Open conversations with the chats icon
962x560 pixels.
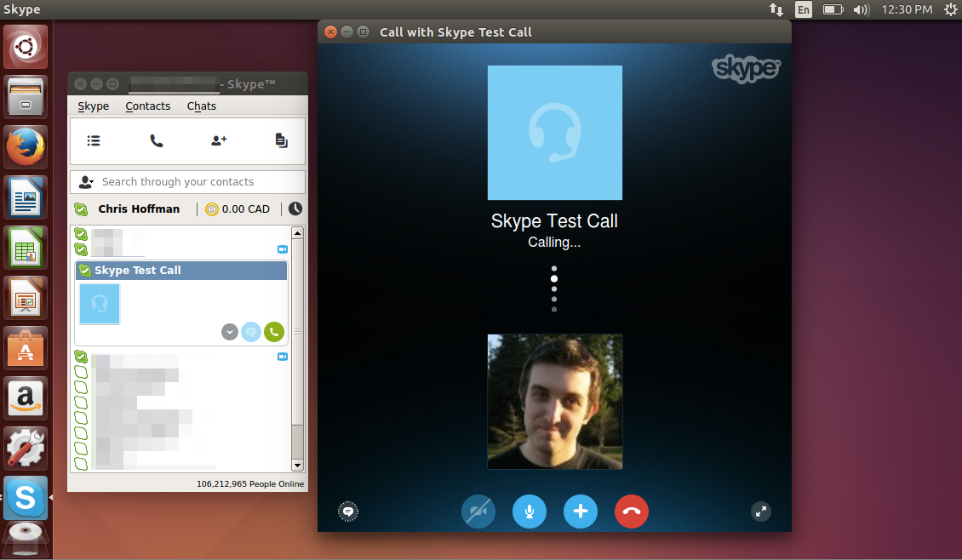click(281, 140)
